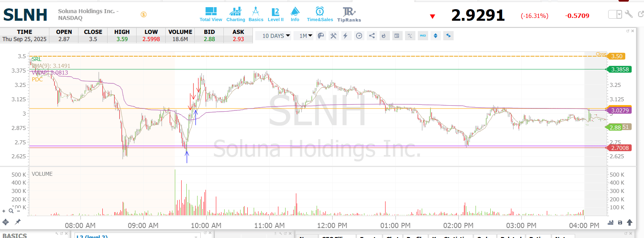Screen dimensions: 644x238
Task: Pop out the window via top right icon
Action: coord(641,14)
